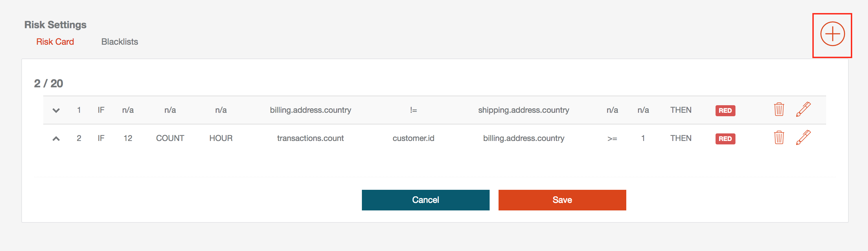Image resolution: width=868 pixels, height=251 pixels.
Task: Cancel the risk settings changes
Action: point(425,200)
